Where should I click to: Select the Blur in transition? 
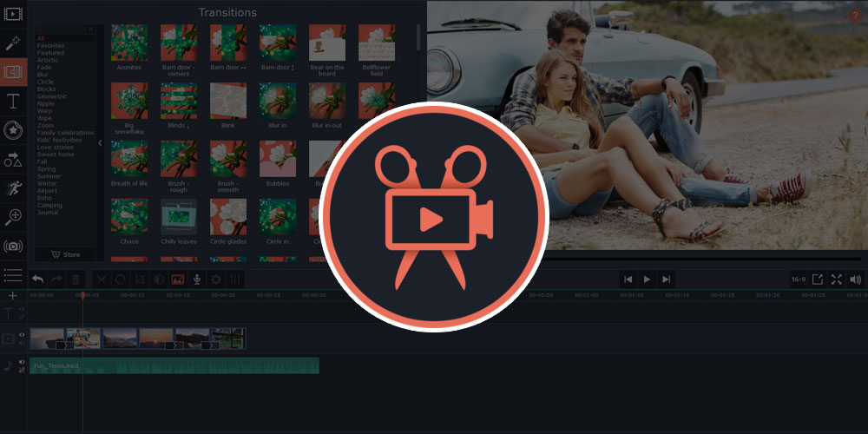(x=278, y=101)
